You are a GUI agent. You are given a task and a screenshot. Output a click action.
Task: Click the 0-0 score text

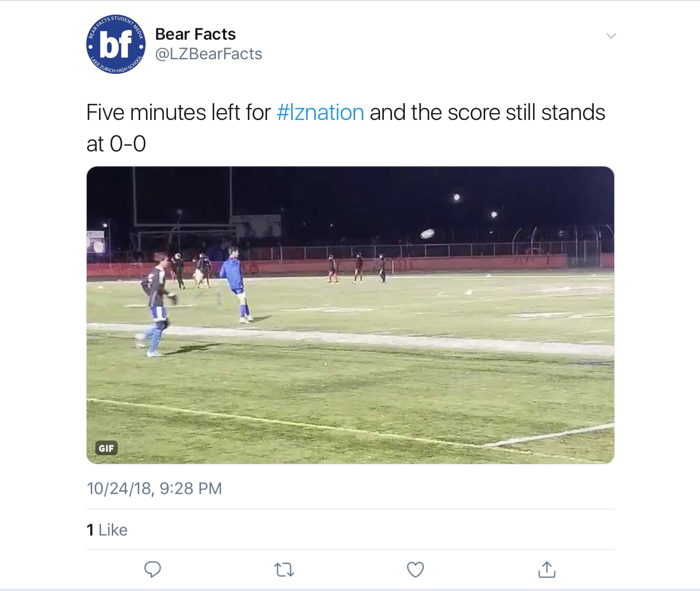[x=128, y=144]
